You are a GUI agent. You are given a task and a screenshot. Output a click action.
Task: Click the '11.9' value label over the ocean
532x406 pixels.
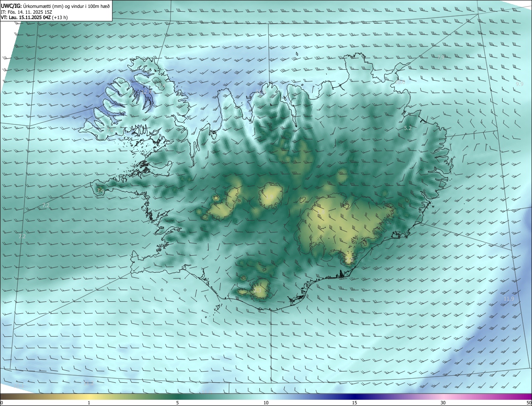509,299
